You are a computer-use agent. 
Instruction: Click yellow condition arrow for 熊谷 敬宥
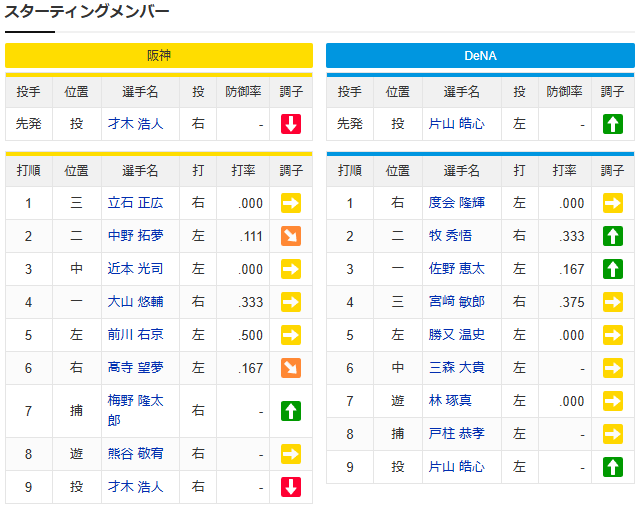tap(291, 454)
